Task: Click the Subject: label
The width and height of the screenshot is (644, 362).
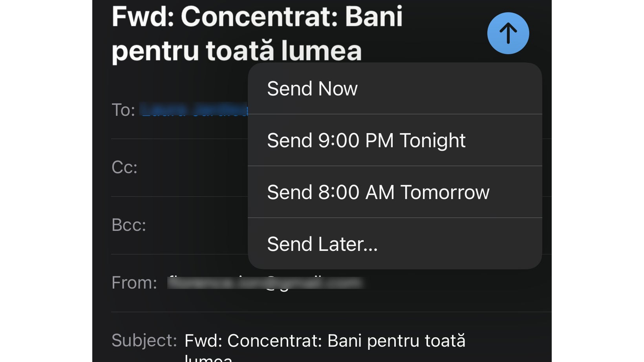Action: [144, 340]
